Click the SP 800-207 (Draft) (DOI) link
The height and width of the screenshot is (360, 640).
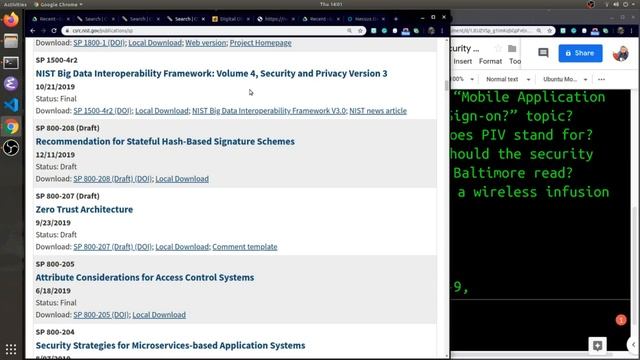point(113,247)
